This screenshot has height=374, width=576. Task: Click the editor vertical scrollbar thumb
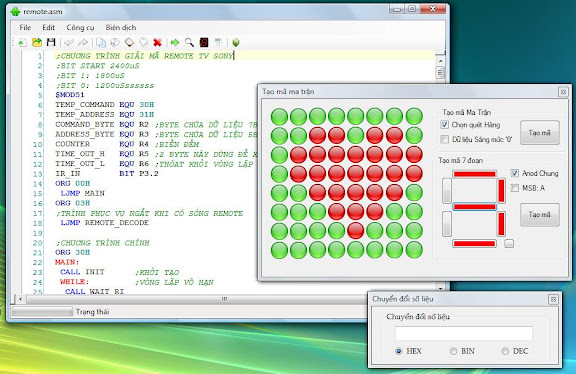pos(440,72)
